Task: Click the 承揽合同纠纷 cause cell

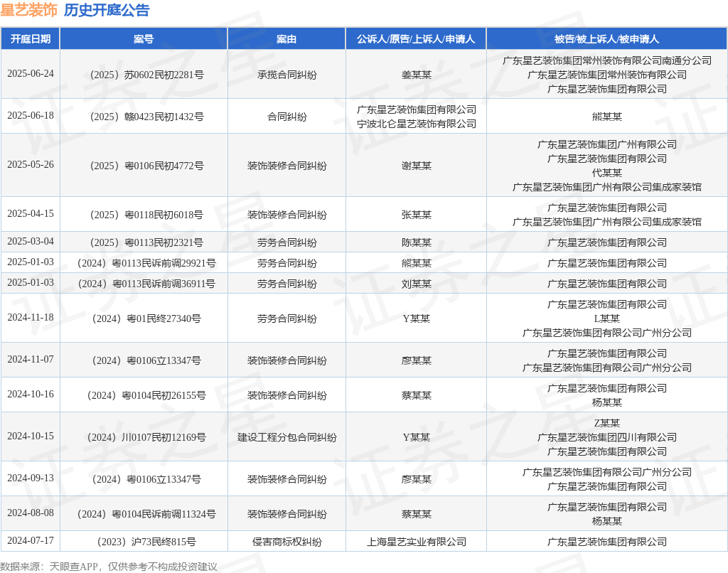Action: coord(287,75)
